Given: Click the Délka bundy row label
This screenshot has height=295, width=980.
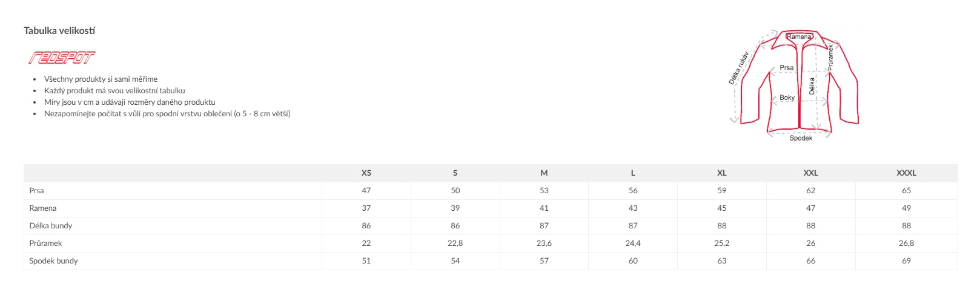Looking at the screenshot, I should 51,225.
